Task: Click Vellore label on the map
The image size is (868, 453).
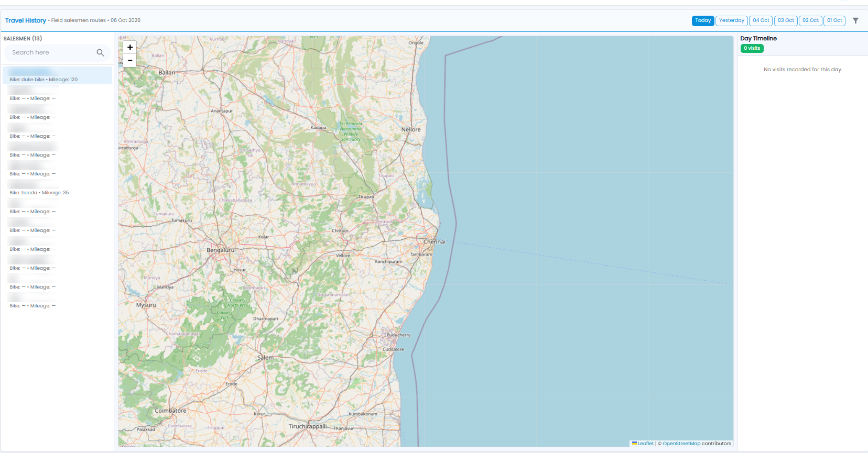Action: tap(343, 256)
